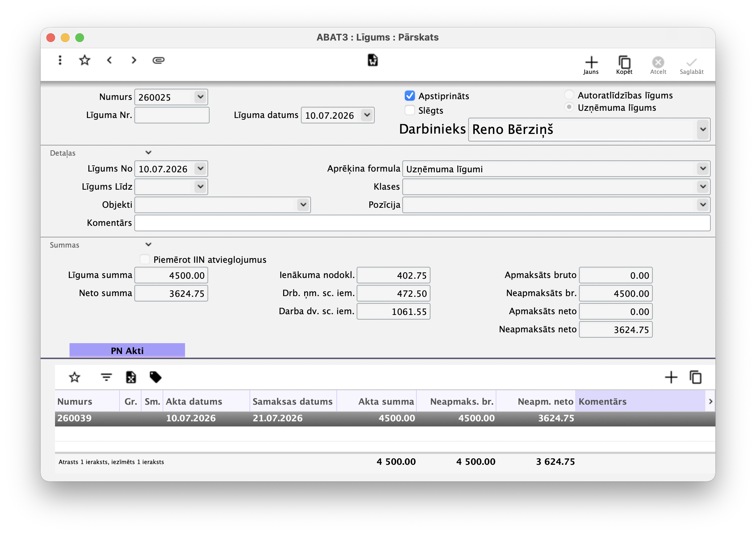Export PN Akti list to spreadsheet

pyautogui.click(x=131, y=377)
